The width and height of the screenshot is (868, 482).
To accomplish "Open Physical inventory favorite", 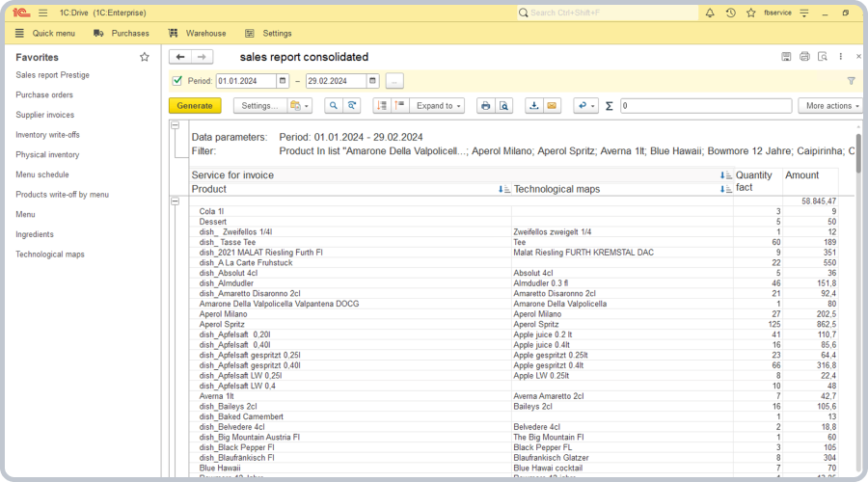I will [x=47, y=154].
